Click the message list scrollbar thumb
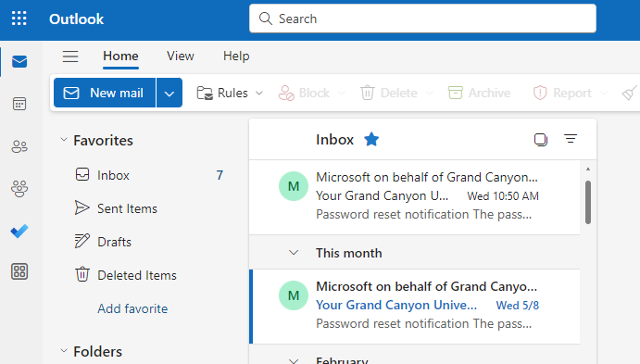Screen dimensions: 640x364 588,203
